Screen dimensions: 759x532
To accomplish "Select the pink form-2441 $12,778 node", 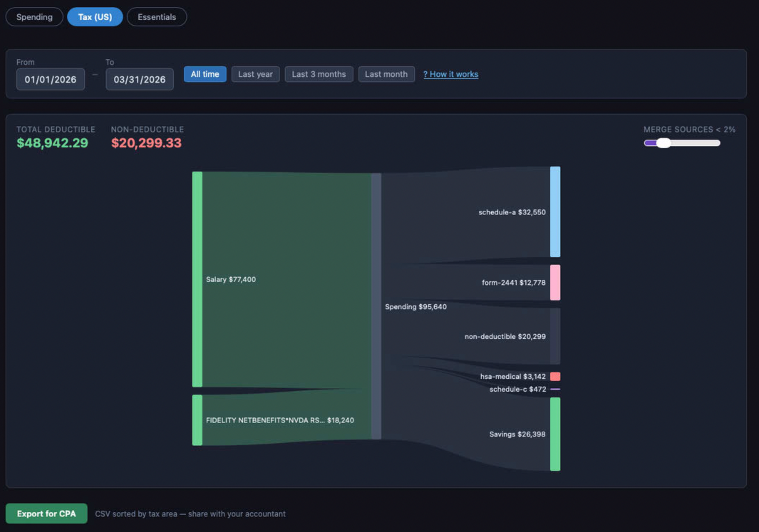I will click(555, 282).
